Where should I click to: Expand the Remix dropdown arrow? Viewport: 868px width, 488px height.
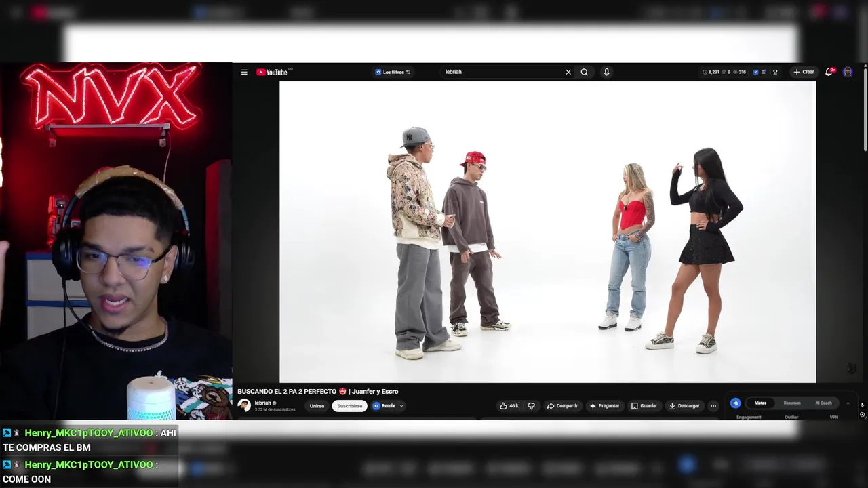401,406
